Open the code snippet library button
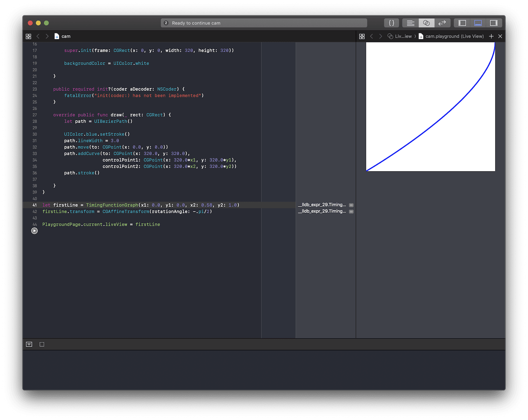Image resolution: width=528 pixels, height=420 pixels. [391, 23]
